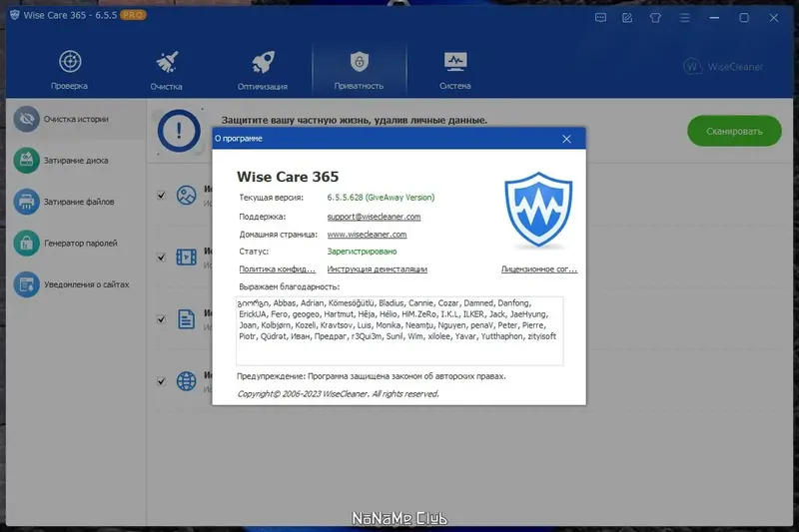Click the shield app icon in the title bar
The height and width of the screenshot is (532, 799).
[x=15, y=15]
